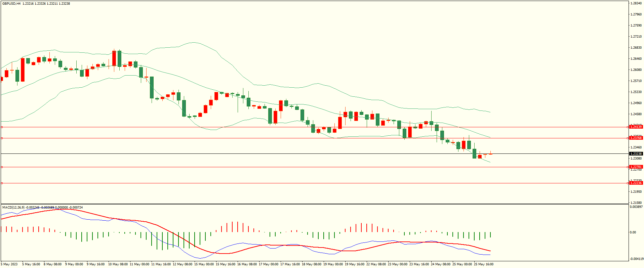Click the 1.26460 price scale value
644x268 pixels.
636,59
